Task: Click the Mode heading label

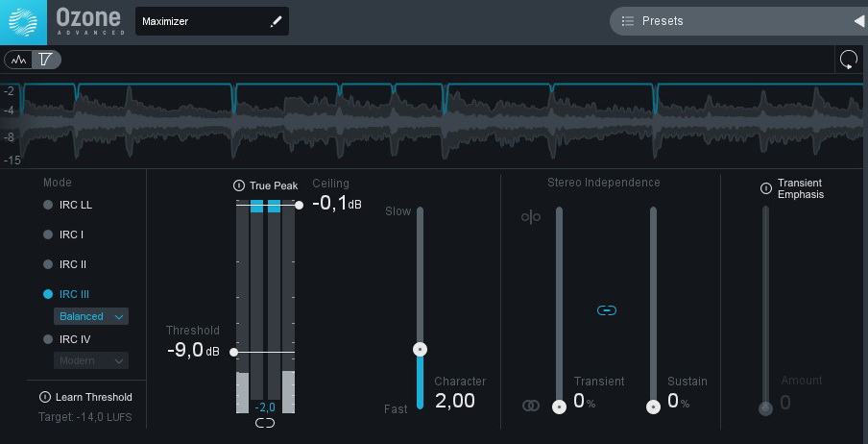Action: tap(58, 183)
